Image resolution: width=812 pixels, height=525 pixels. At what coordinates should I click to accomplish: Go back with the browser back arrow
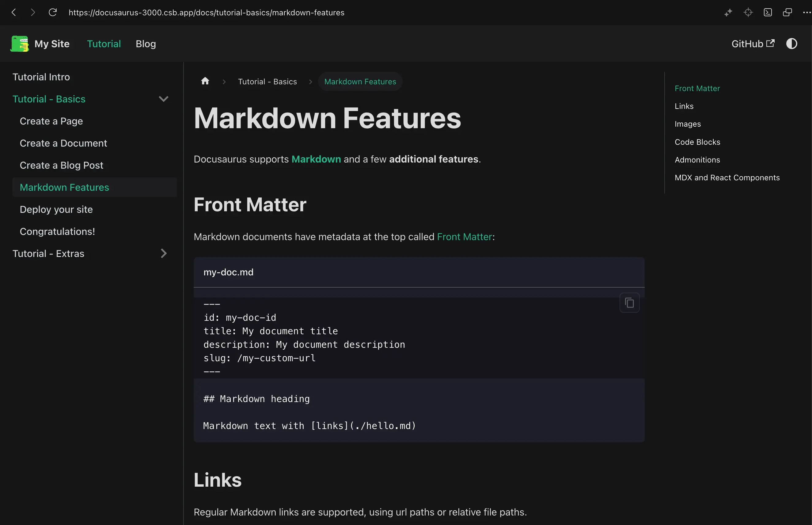tap(13, 13)
